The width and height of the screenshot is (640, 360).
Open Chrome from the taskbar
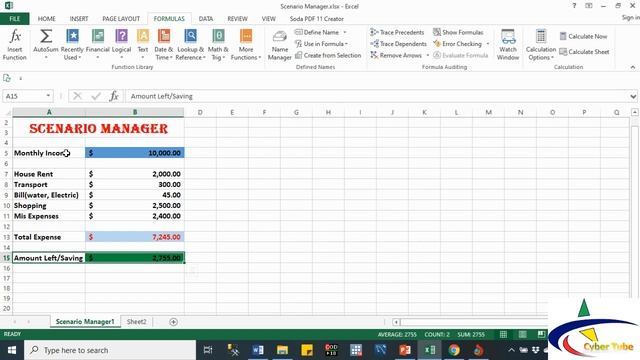coord(454,350)
